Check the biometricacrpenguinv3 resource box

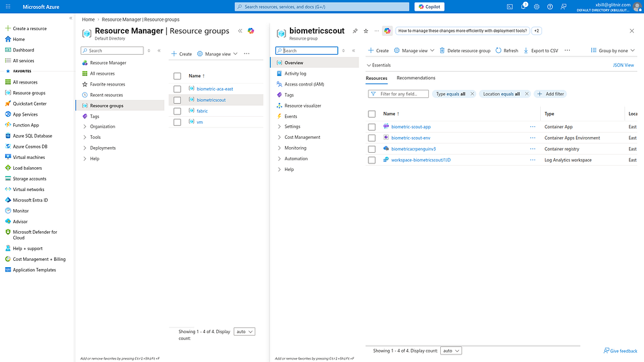click(372, 150)
